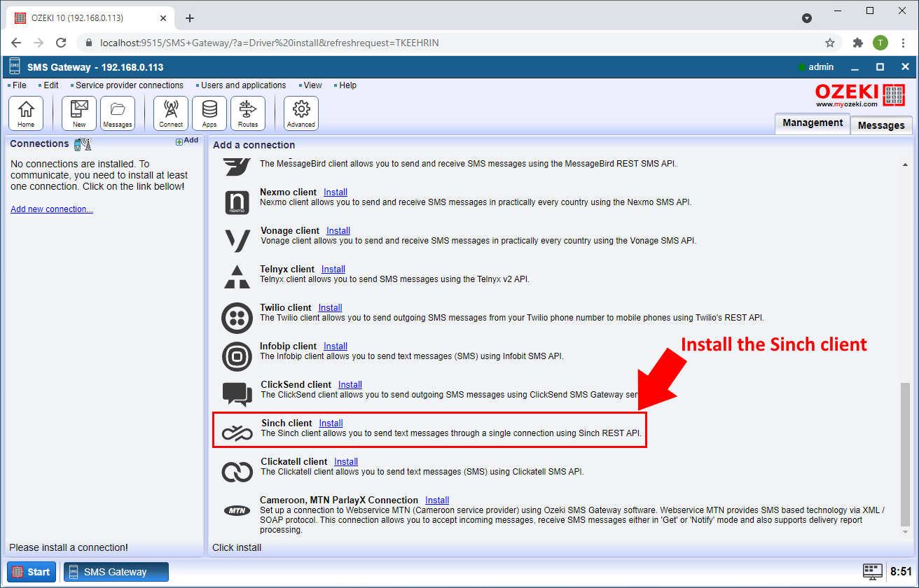Click Install link for ClickSend client
This screenshot has height=588, width=919.
(350, 384)
